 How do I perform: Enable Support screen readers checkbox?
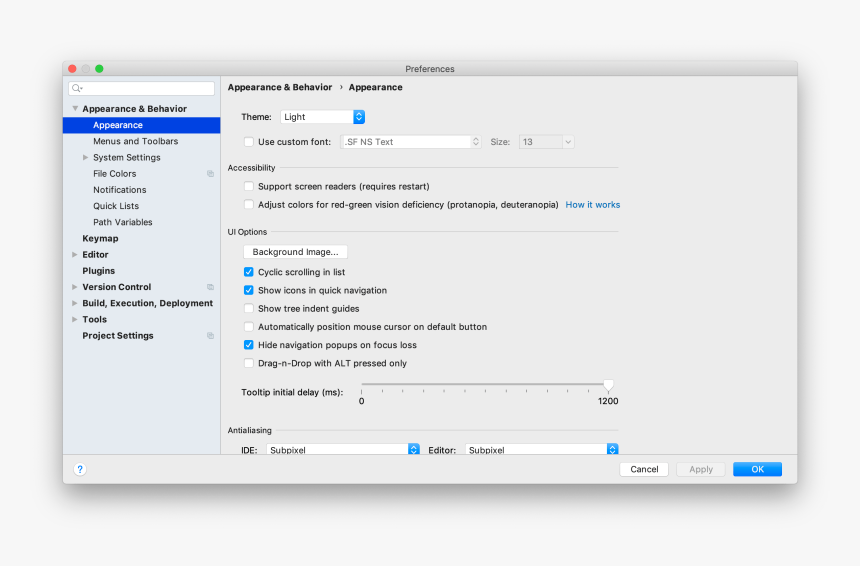[x=249, y=186]
